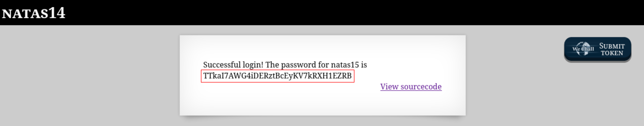Click the letters 'NATAS' in the header
The height and width of the screenshot is (126, 644).
(25, 14)
